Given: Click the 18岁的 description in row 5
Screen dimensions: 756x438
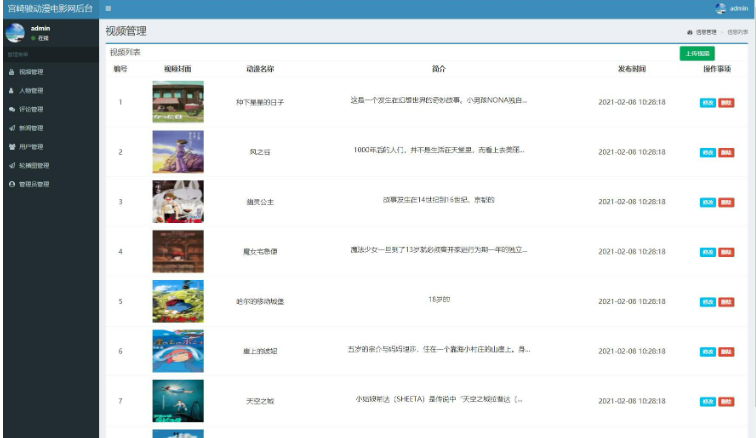Looking at the screenshot, I should (439, 300).
